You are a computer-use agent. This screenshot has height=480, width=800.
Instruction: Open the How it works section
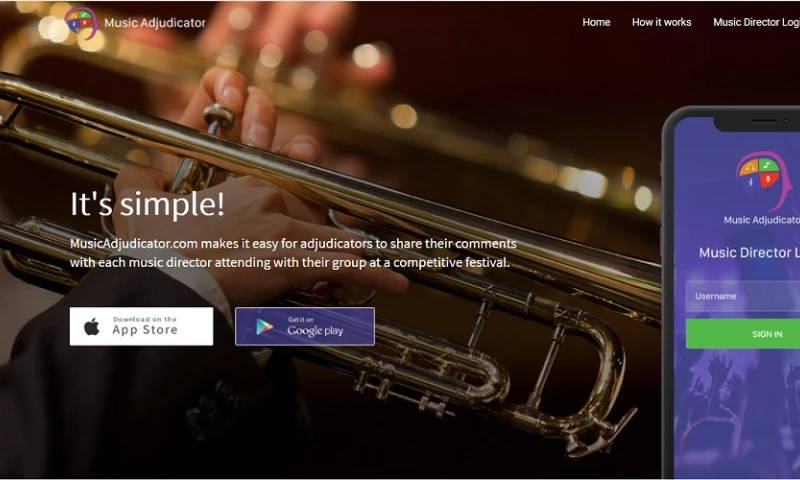point(661,22)
